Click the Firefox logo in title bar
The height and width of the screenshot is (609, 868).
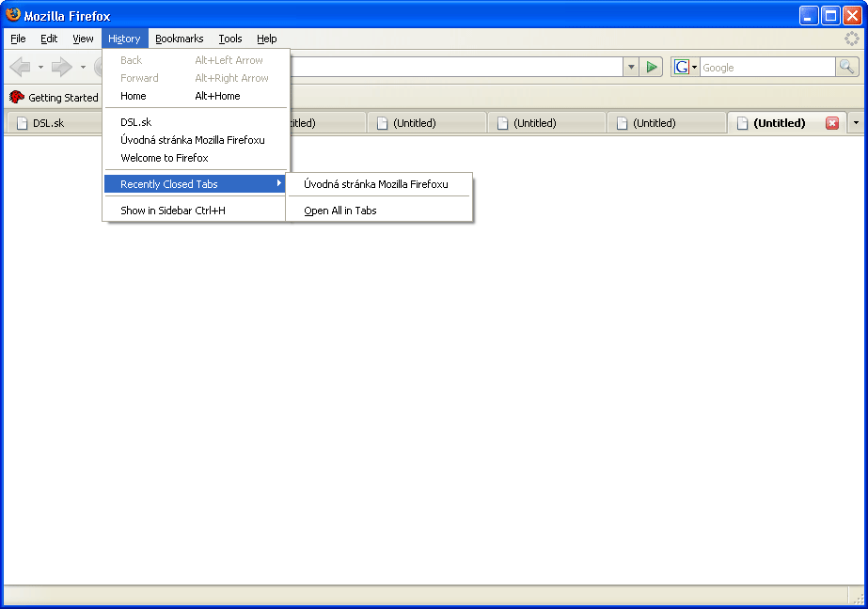pos(13,15)
